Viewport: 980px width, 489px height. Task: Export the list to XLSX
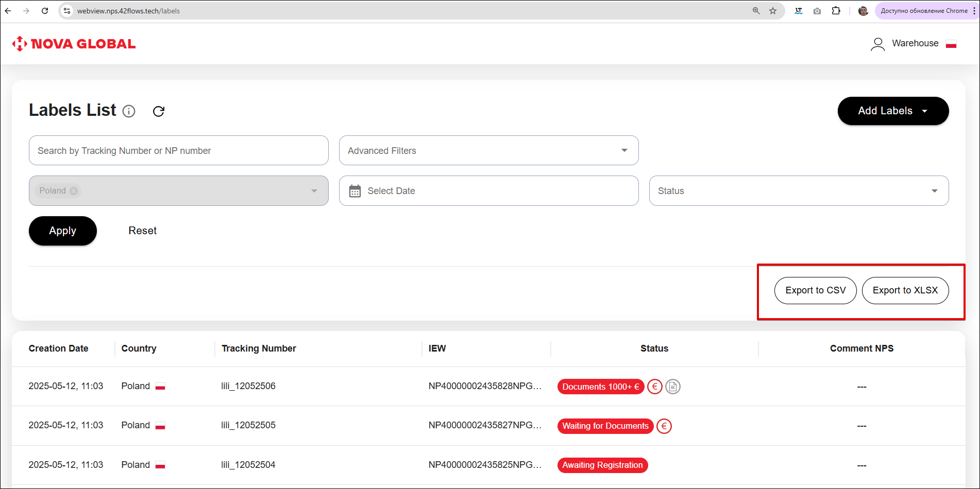click(x=905, y=290)
